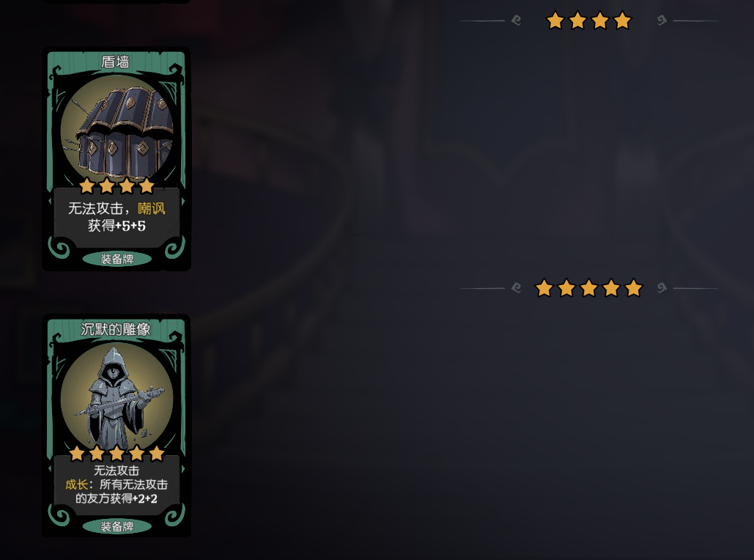The image size is (754, 560).
Task: Click the four-star section header
Action: pos(588,21)
